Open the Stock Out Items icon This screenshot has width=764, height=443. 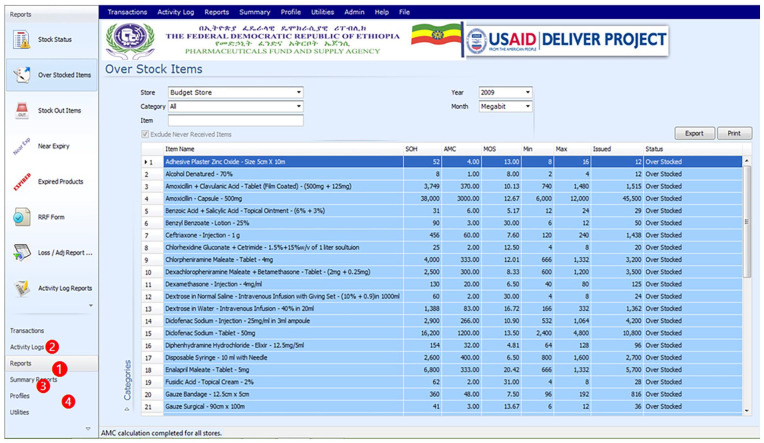(x=22, y=110)
